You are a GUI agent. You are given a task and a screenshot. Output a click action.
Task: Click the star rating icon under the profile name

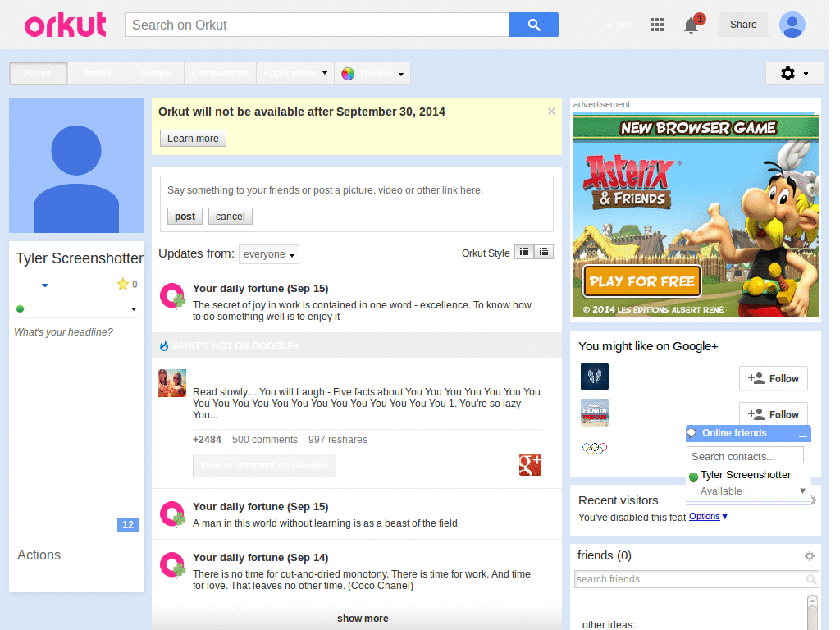[123, 285]
